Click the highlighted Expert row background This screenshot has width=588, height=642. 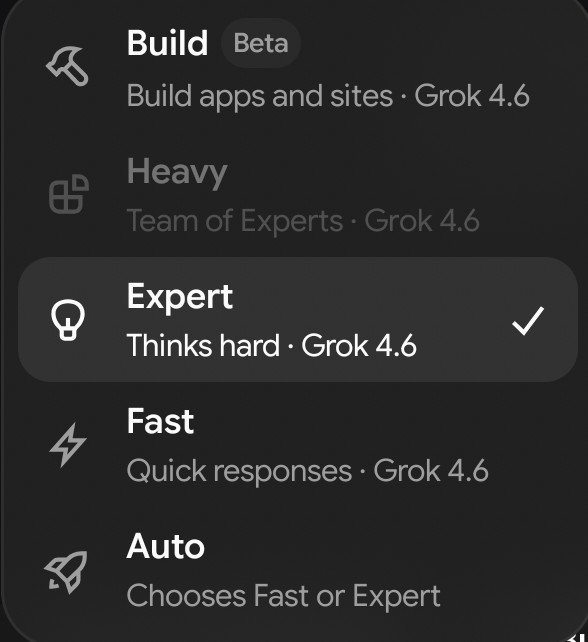(298, 320)
